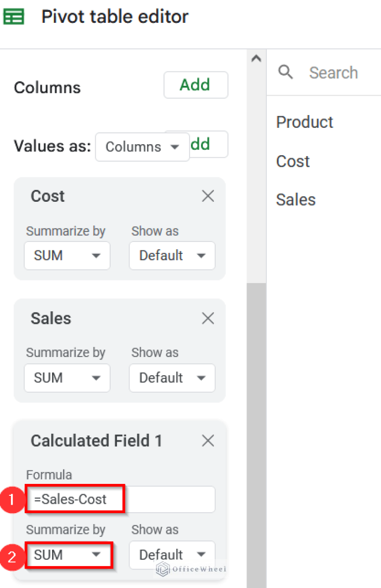
Task: Click the Add button for Values
Action: coord(209,144)
